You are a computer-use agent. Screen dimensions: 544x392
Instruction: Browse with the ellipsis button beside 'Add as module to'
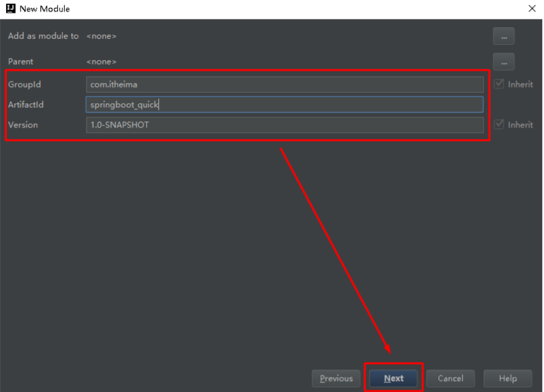pos(504,36)
